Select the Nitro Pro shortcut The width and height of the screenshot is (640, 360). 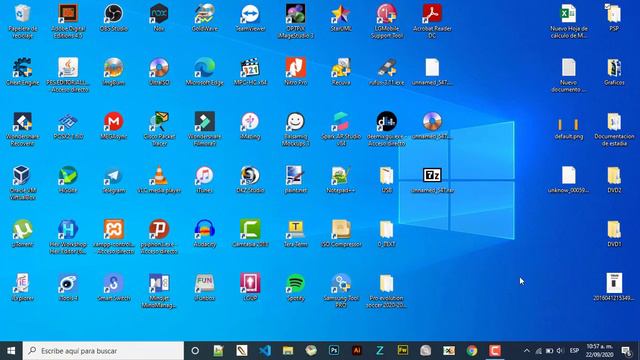click(x=296, y=71)
